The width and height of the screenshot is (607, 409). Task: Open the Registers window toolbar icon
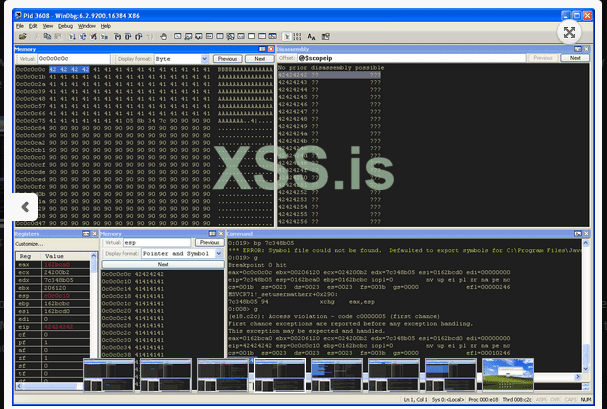tap(209, 36)
